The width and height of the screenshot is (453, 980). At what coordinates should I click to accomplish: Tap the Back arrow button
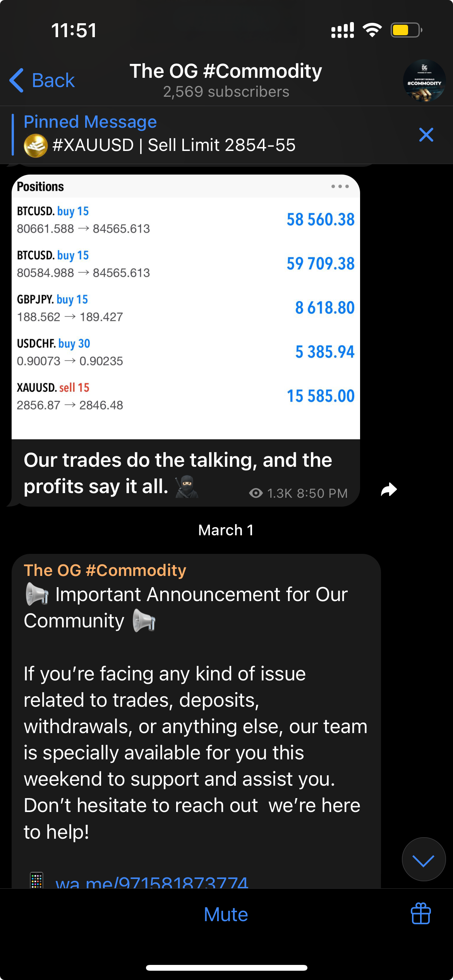(x=41, y=81)
